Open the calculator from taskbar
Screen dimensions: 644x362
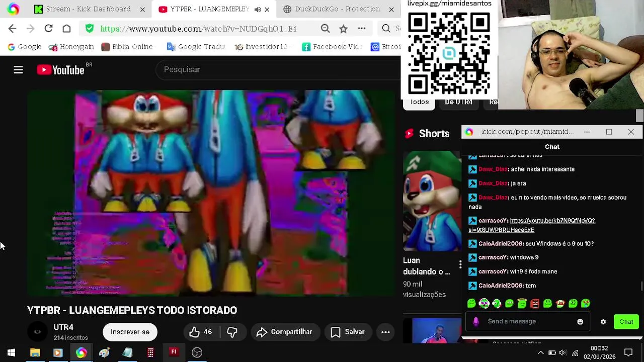(150, 352)
